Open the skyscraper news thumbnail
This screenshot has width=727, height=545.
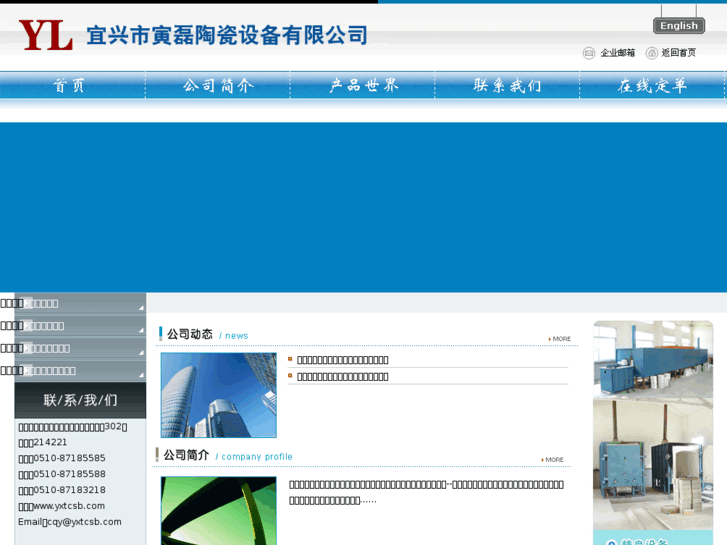click(x=218, y=395)
